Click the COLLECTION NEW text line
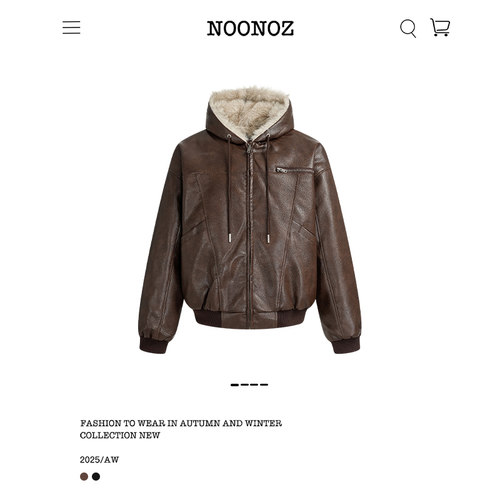Screen dimensions: 500x500 [x=120, y=435]
